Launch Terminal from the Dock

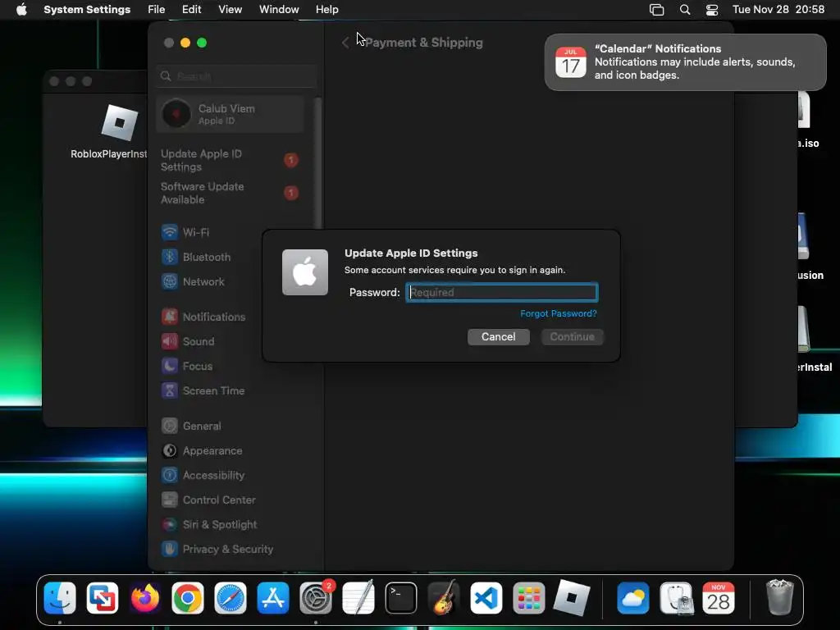pos(400,598)
